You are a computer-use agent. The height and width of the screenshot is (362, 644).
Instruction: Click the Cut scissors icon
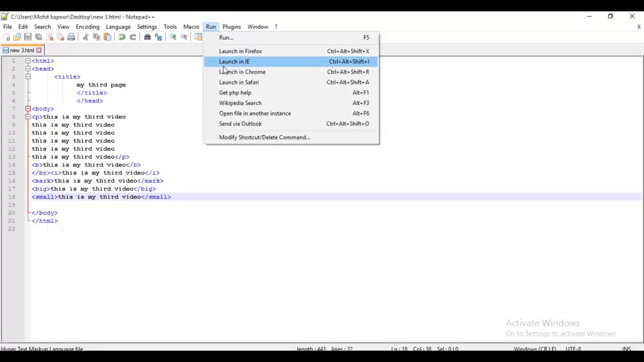[x=86, y=37]
